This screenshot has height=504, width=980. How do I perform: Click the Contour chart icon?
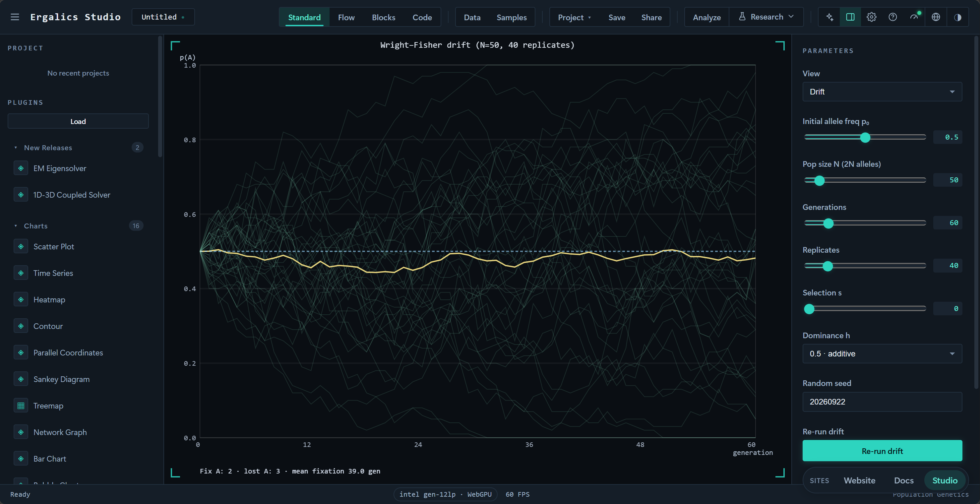(x=21, y=326)
